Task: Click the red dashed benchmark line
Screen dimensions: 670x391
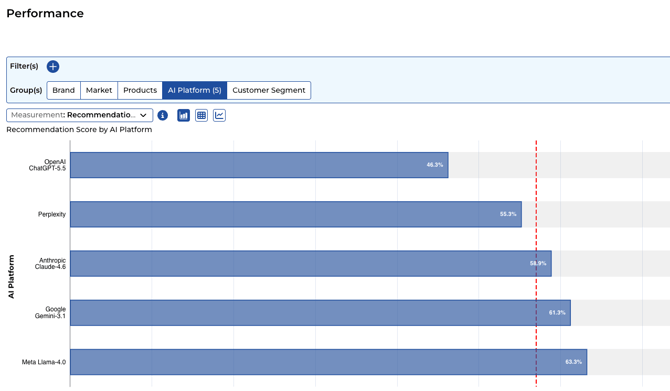Action: click(536, 263)
